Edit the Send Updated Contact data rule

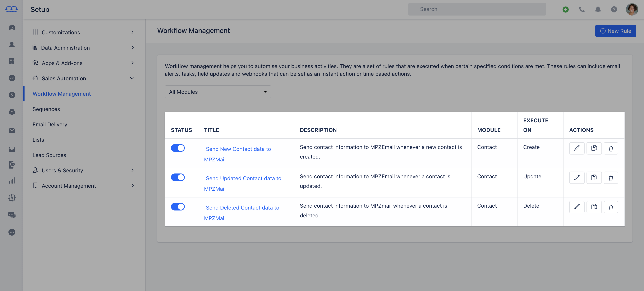tap(577, 178)
